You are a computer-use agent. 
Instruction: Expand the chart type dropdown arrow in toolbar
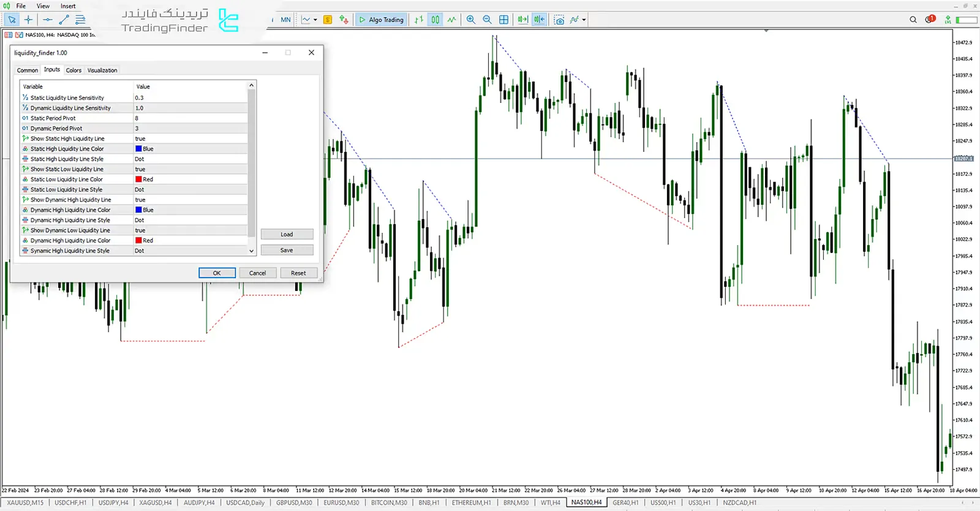coord(315,20)
